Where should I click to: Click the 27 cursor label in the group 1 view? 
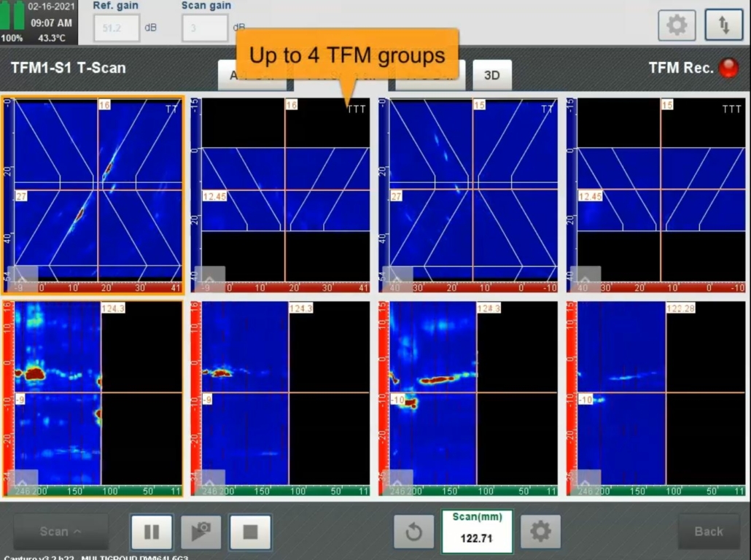[x=21, y=196]
